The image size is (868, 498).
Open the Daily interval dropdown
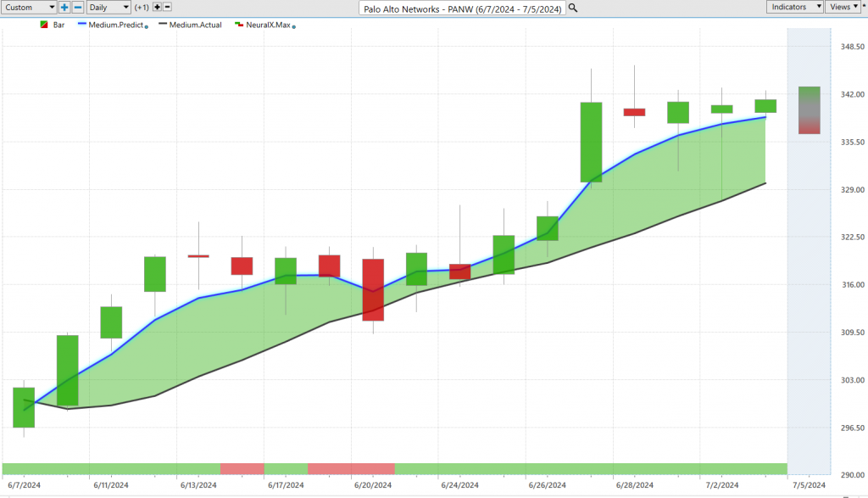tap(108, 7)
